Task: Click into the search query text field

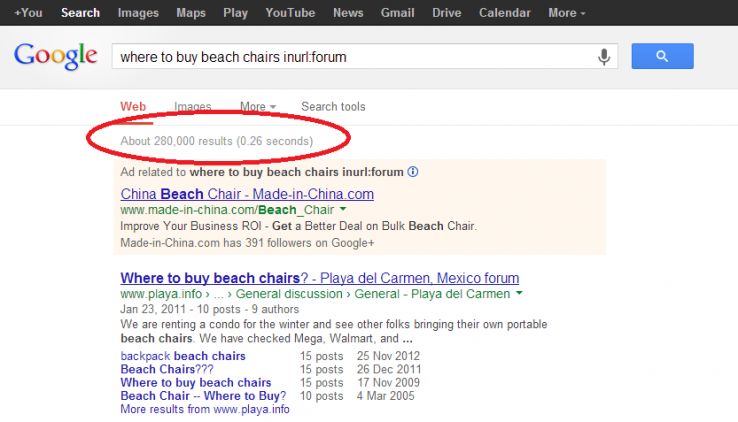Action: (x=350, y=57)
